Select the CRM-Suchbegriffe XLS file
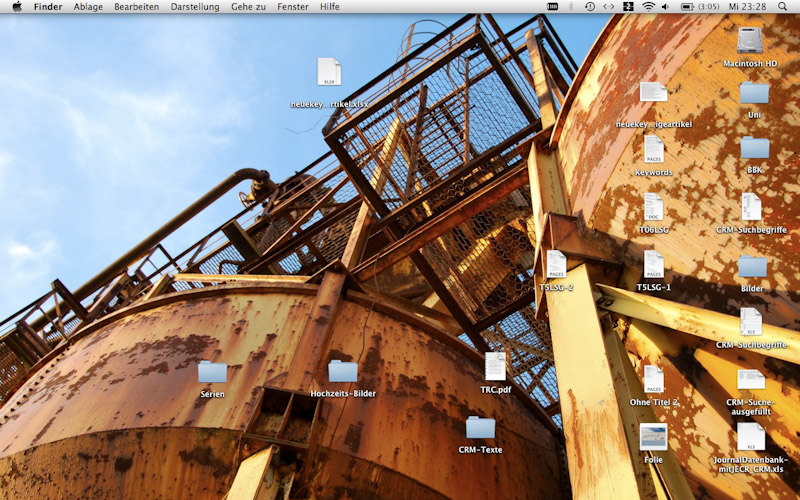 [751, 321]
